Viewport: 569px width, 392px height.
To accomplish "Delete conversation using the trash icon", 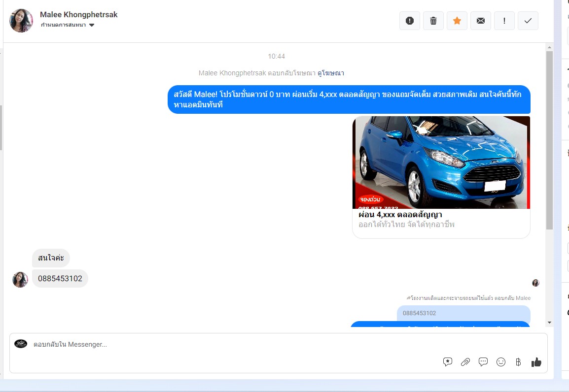I will tap(433, 21).
